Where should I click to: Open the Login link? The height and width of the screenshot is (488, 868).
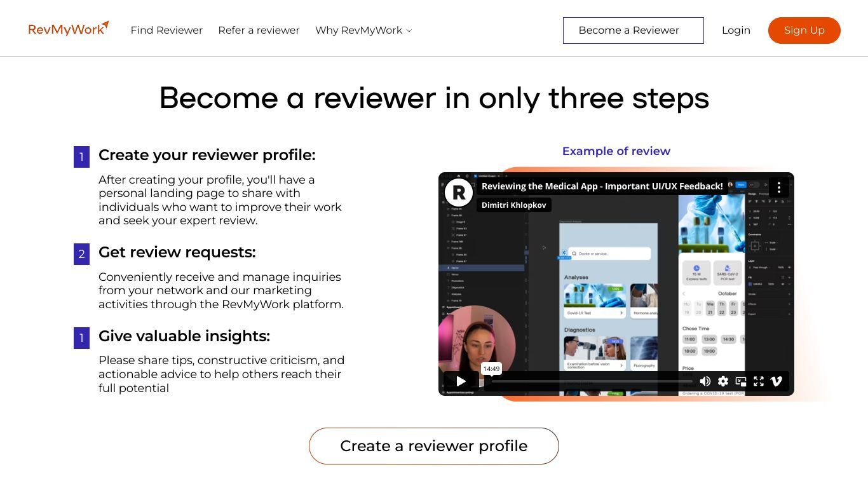coord(736,30)
